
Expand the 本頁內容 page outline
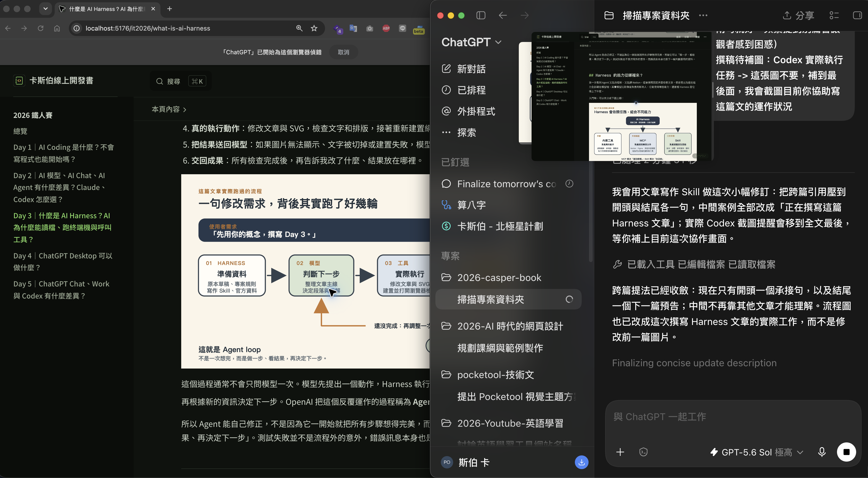169,109
